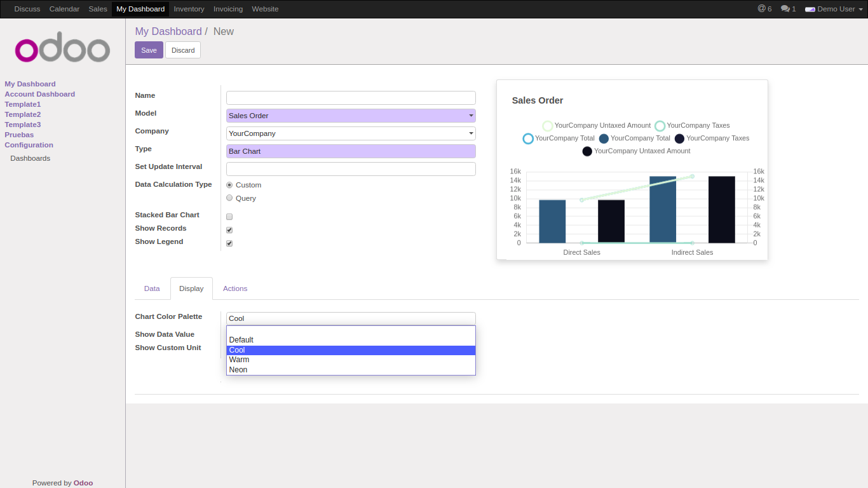Click the Odoo logo in sidebar
868x488 pixels.
62,48
